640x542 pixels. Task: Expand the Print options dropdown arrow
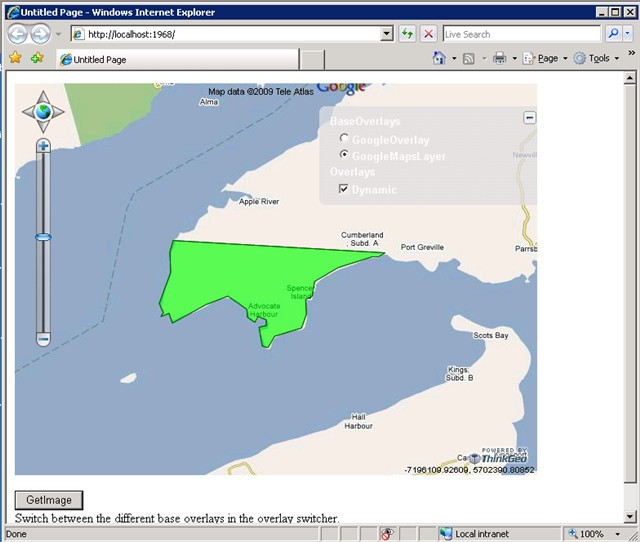pyautogui.click(x=514, y=59)
